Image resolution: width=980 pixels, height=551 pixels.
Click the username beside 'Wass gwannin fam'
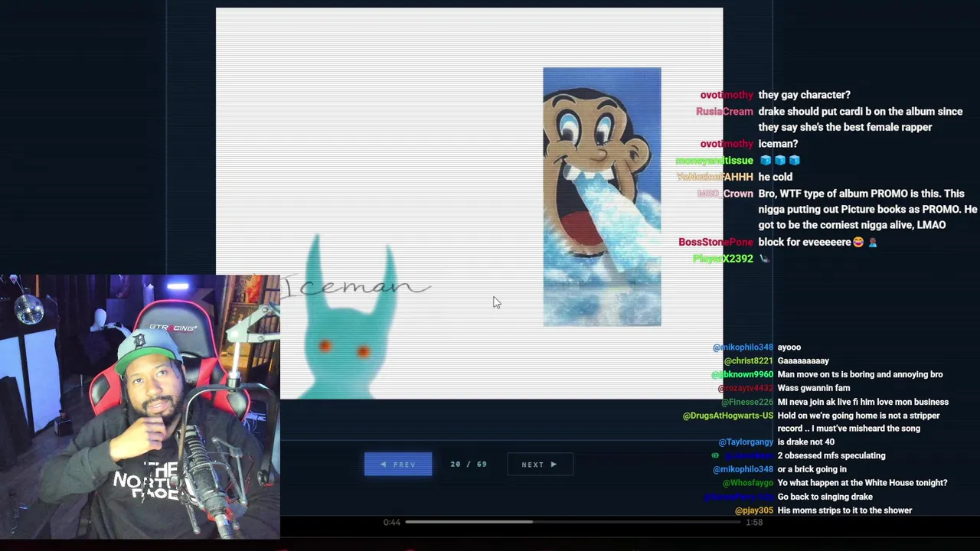pyautogui.click(x=746, y=389)
